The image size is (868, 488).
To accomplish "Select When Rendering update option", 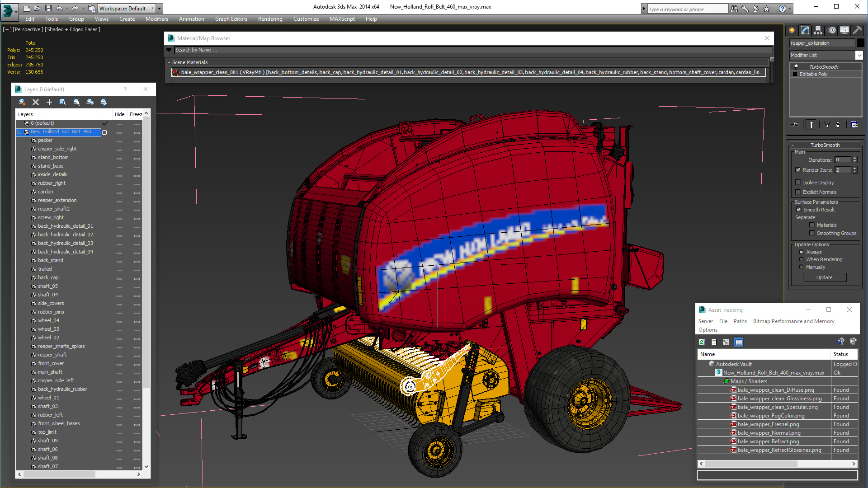I will pyautogui.click(x=801, y=259).
